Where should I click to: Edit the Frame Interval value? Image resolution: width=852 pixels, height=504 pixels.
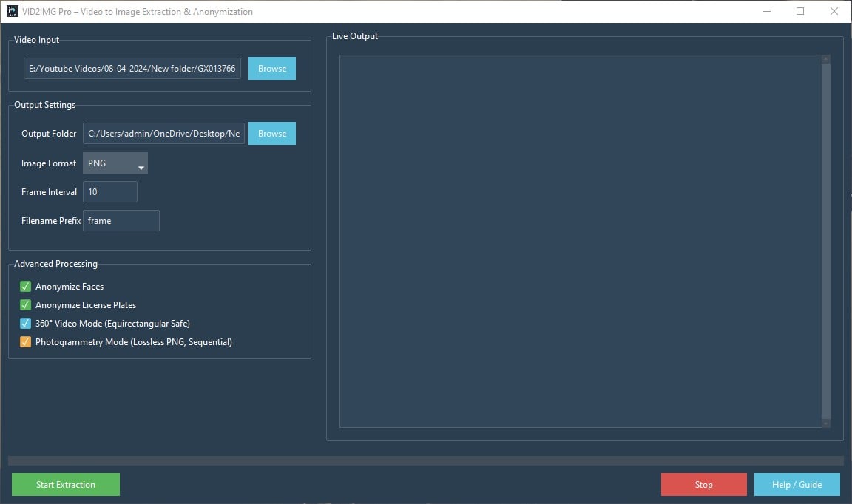(109, 191)
